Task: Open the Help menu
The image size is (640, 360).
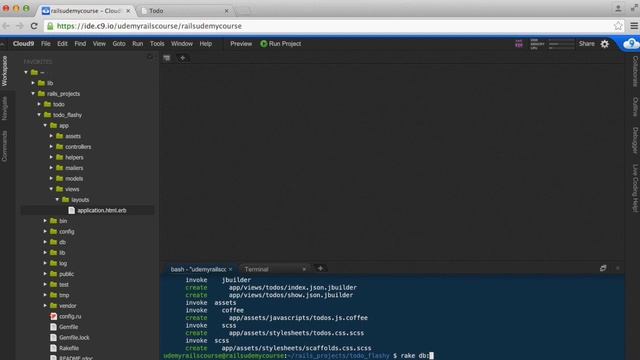Action: [x=206, y=44]
